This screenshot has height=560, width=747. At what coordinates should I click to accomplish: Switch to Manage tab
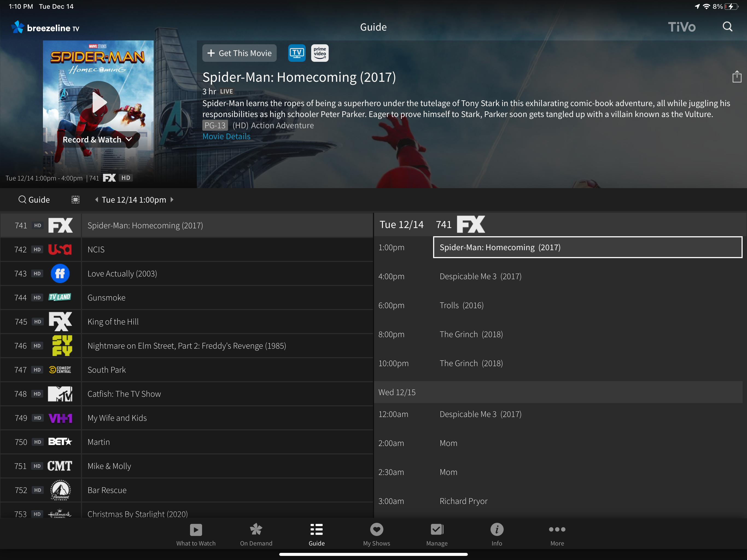point(437,535)
